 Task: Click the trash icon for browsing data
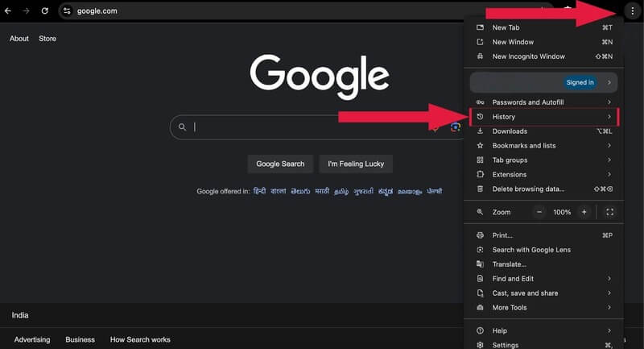click(480, 189)
